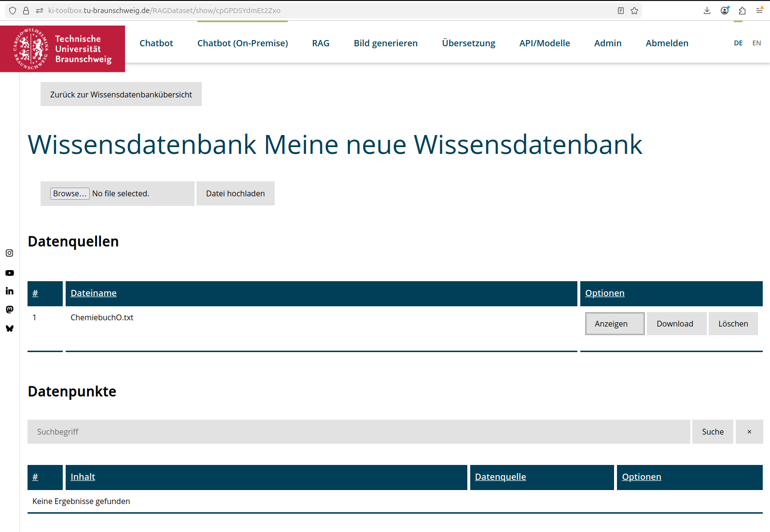Open browser downloads arrow icon
770x532 pixels.
point(707,11)
